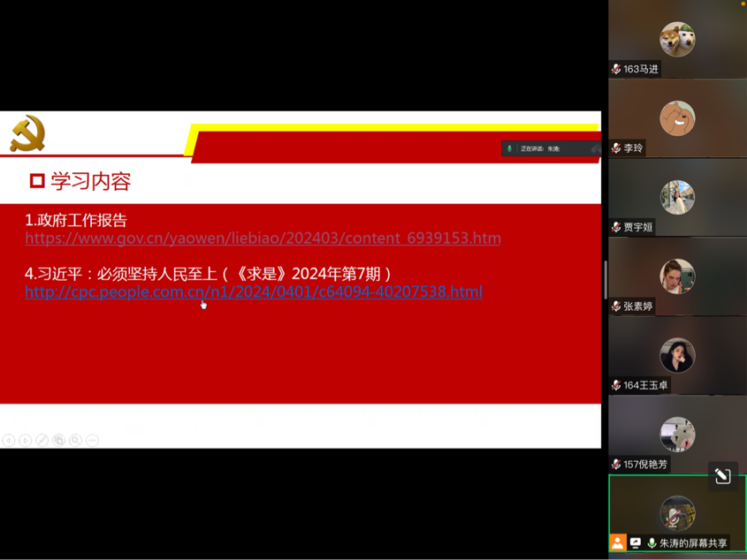
Task: Click 张素婷's muted microphone icon
Action: pyautogui.click(x=616, y=306)
